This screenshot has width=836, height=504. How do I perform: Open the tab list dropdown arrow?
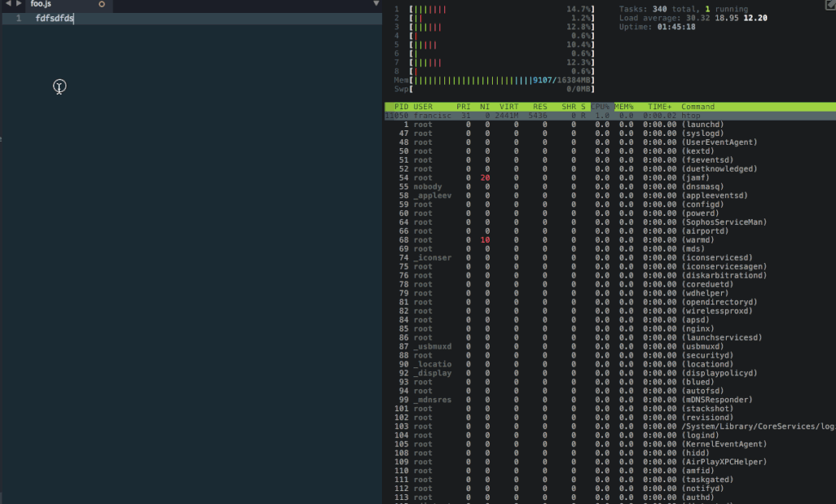[x=376, y=4]
